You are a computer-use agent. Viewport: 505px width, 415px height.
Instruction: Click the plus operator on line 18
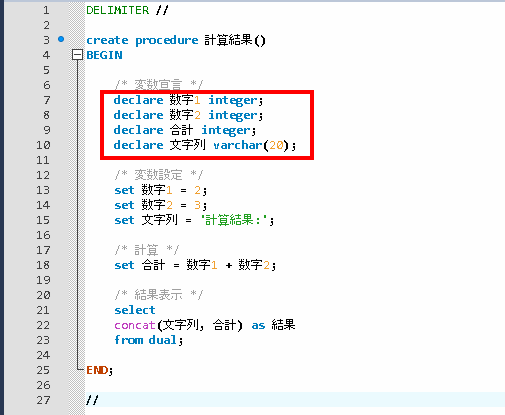pyautogui.click(x=229, y=265)
